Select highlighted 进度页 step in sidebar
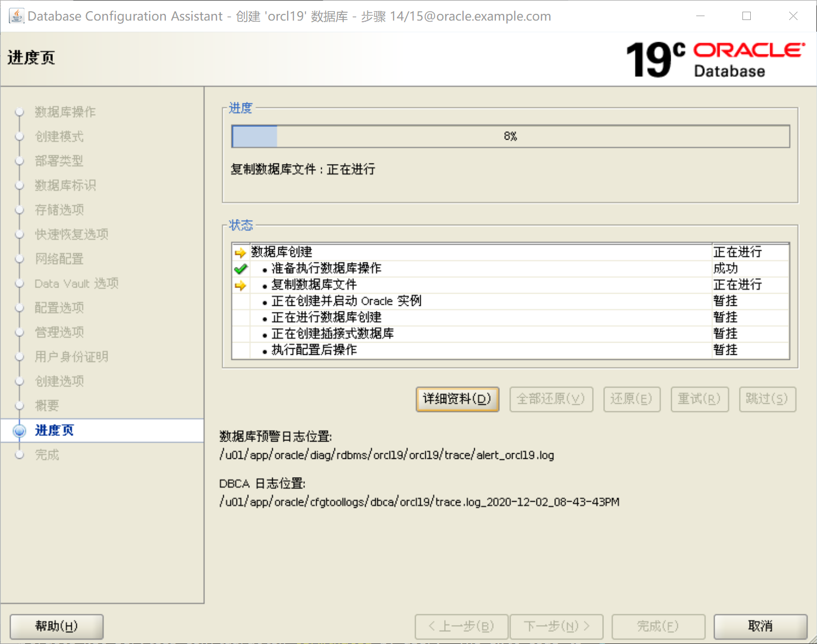 [x=54, y=430]
